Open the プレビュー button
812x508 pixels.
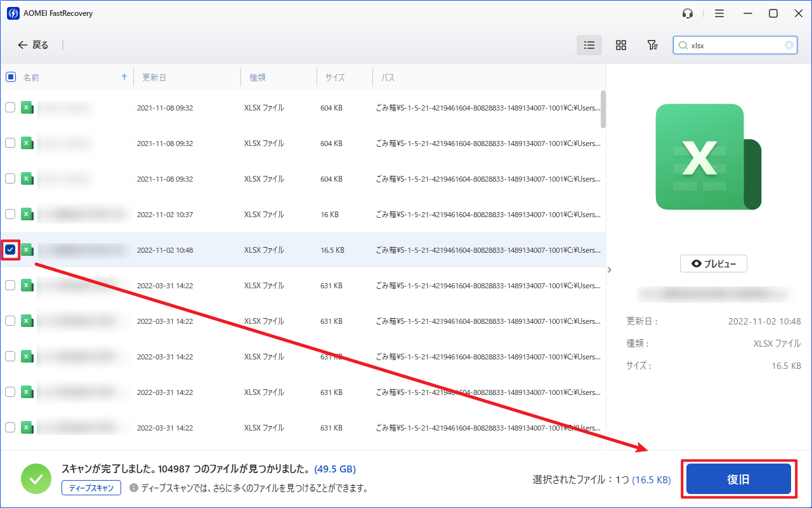[x=714, y=264]
